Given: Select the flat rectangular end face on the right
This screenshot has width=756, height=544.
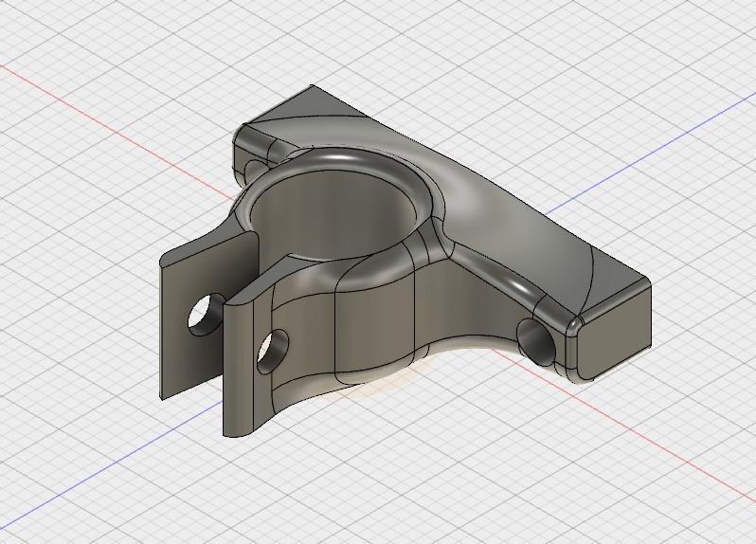Looking at the screenshot, I should pos(613,331).
